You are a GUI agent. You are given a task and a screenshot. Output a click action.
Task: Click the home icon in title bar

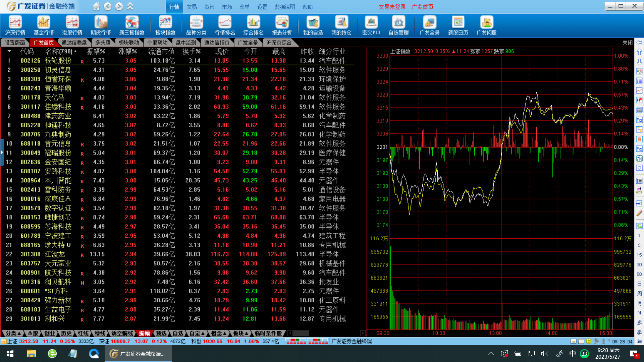pos(96,6)
